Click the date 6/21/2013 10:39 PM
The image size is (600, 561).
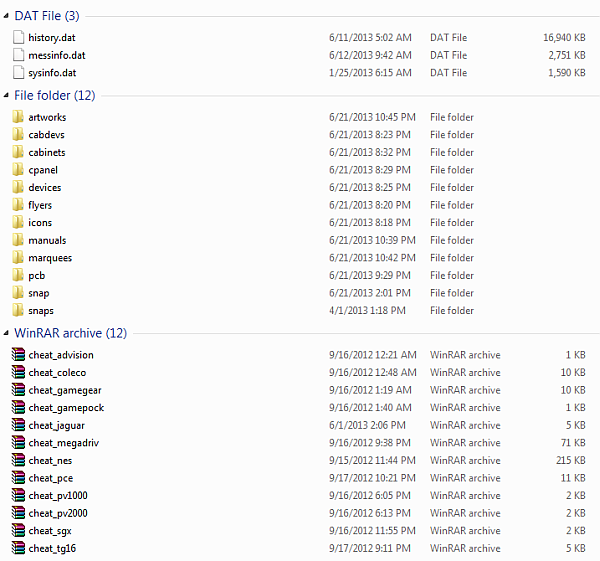[x=372, y=240]
